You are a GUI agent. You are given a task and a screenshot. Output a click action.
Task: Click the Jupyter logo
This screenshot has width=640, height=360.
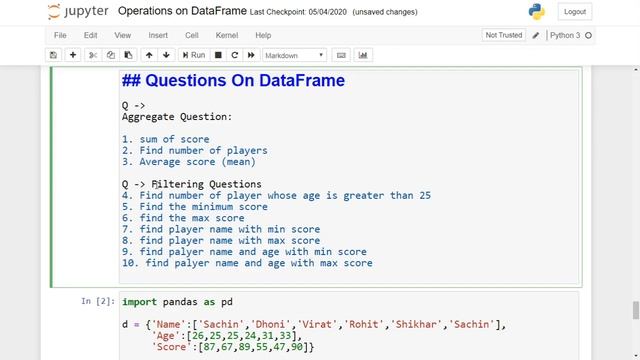click(78, 11)
